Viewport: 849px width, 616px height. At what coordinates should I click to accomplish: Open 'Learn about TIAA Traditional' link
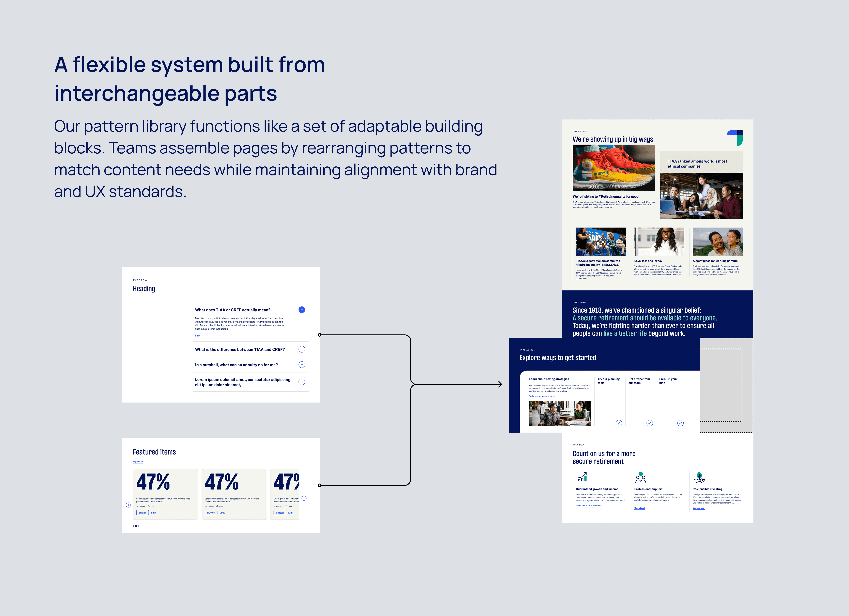pyautogui.click(x=589, y=505)
